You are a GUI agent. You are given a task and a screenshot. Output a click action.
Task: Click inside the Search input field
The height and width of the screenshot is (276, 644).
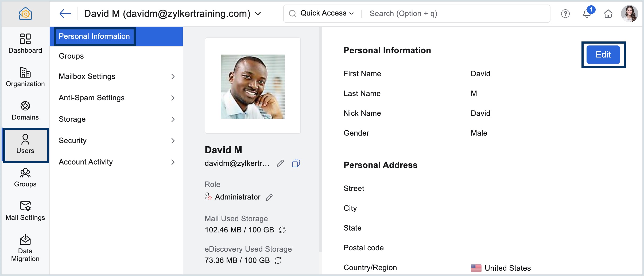click(x=428, y=13)
